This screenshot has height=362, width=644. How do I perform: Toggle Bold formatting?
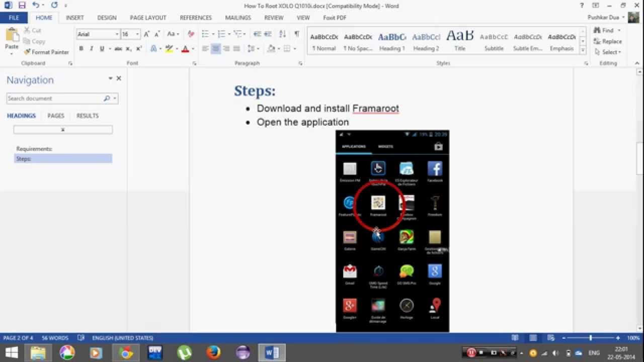click(x=81, y=49)
